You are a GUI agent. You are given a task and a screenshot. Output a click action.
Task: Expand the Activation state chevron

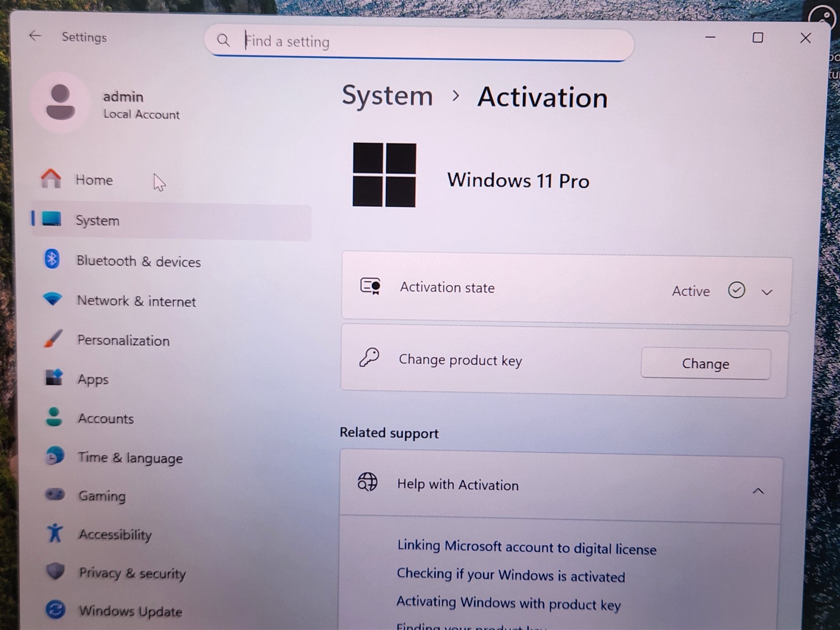(767, 292)
